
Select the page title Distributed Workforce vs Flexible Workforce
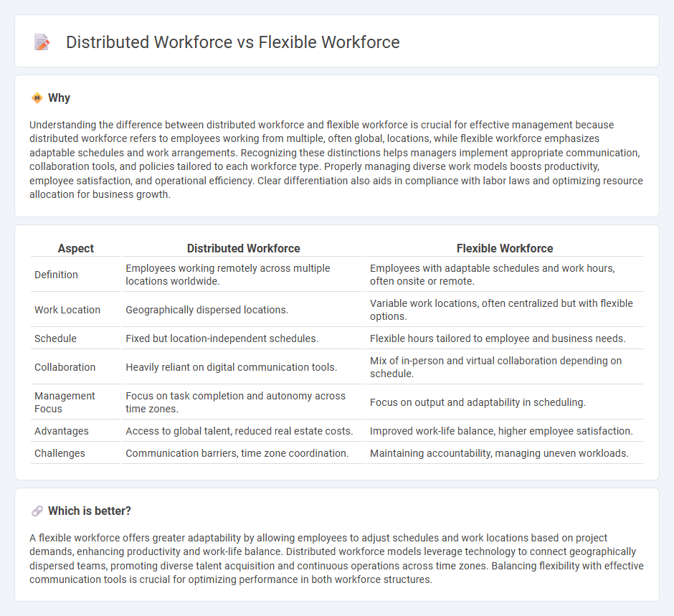pos(232,42)
